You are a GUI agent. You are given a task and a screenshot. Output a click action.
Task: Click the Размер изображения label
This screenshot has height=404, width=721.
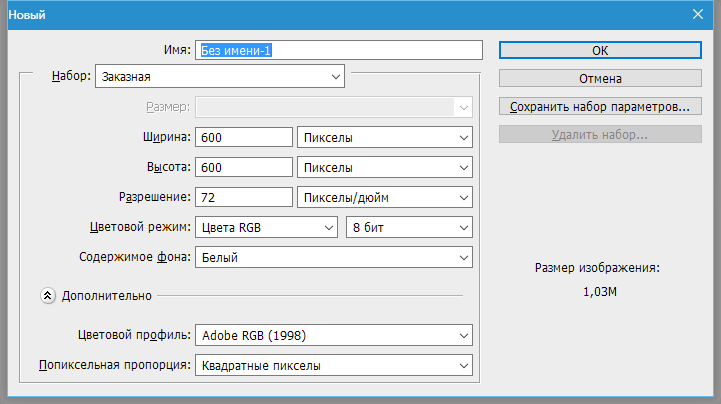coord(597,267)
